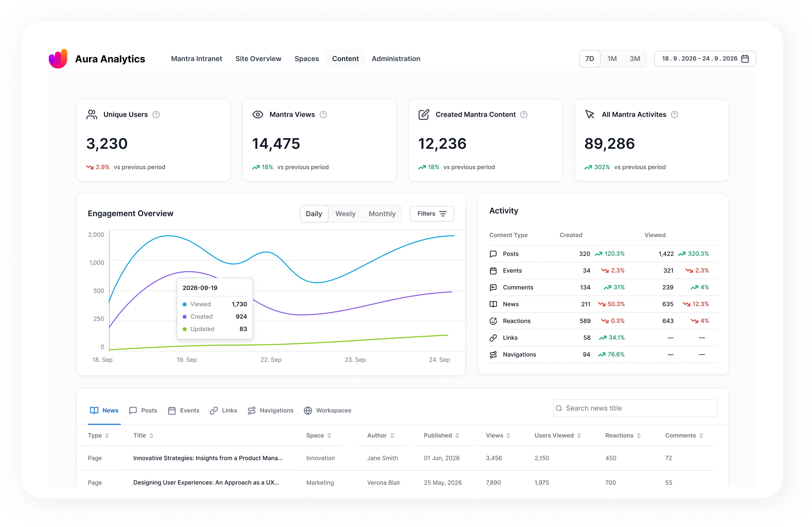Click the Aura Analytics logo icon
Screen dimensions: 812x527
(58, 59)
